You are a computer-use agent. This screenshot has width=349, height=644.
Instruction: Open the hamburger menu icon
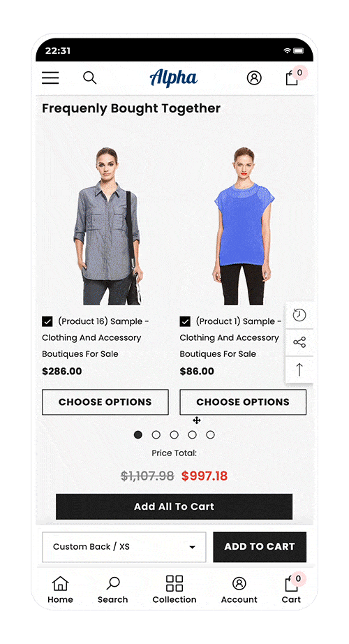(50, 78)
